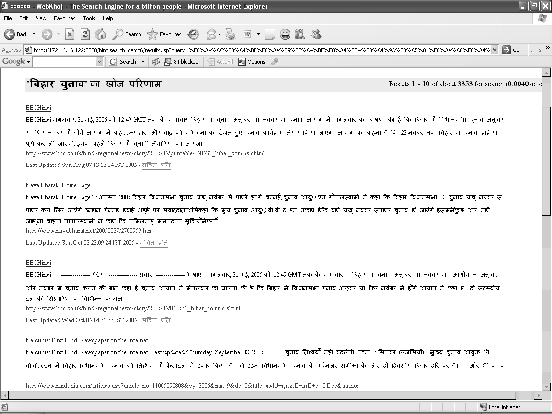Click the popups blocked toolbar button
The width and height of the screenshot is (552, 414).
pyautogui.click(x=182, y=62)
